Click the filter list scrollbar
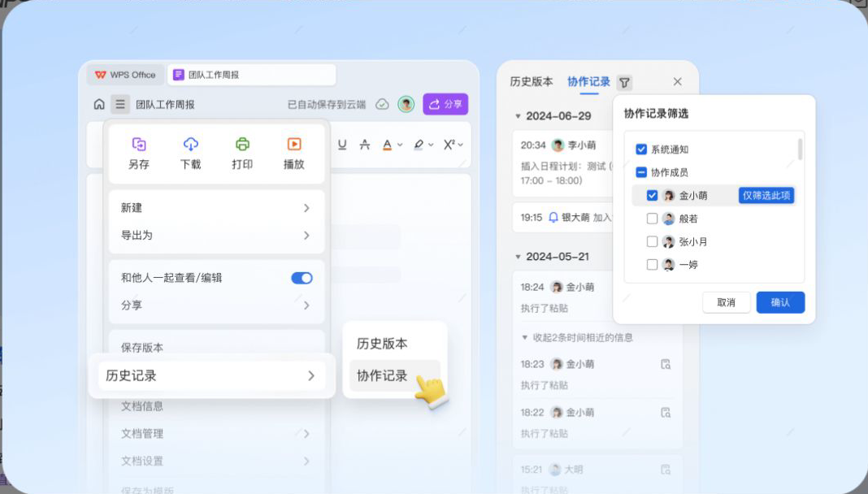The height and width of the screenshot is (494, 868). (x=800, y=149)
